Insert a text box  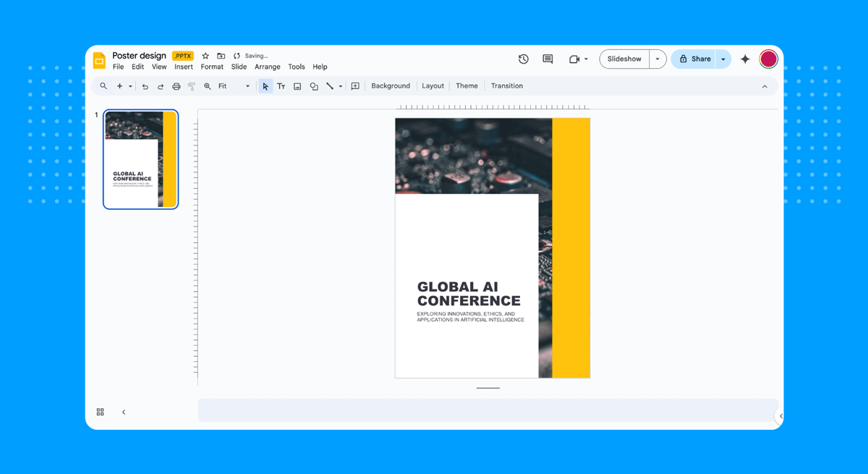click(281, 86)
